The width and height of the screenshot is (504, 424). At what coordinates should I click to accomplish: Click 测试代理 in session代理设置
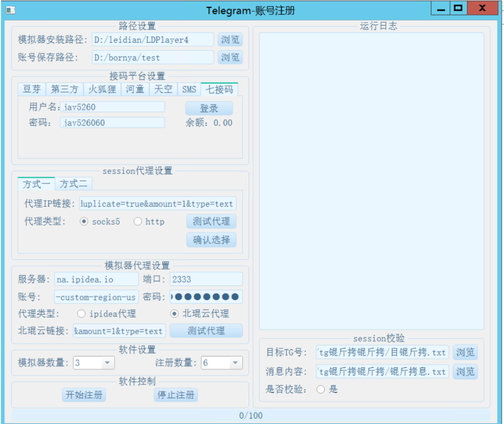tap(212, 221)
